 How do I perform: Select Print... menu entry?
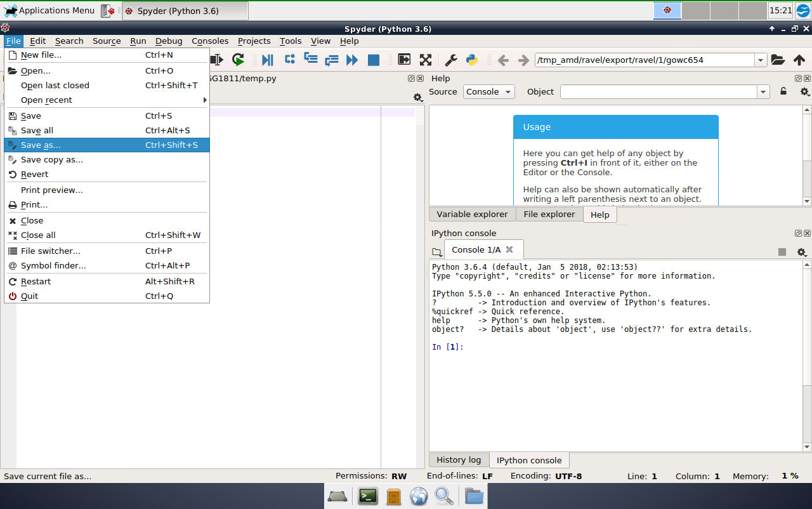click(x=107, y=204)
